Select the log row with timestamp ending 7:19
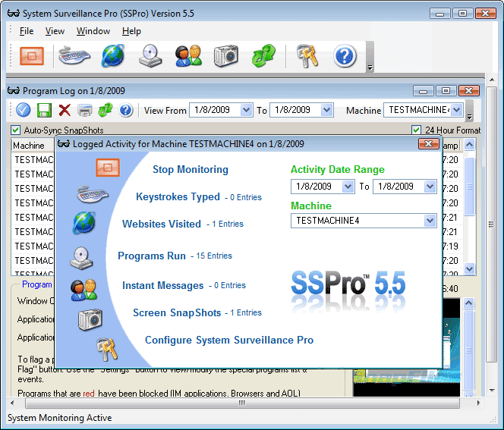 [237, 246]
